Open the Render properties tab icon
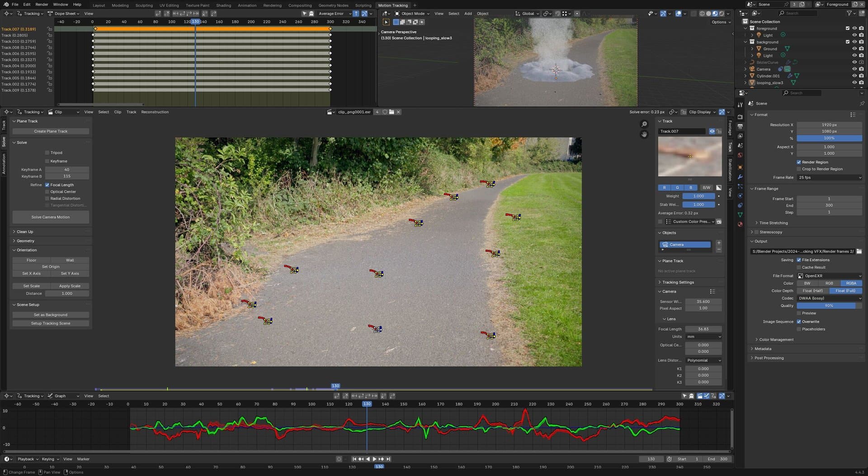The height and width of the screenshot is (476, 868). 740,117
